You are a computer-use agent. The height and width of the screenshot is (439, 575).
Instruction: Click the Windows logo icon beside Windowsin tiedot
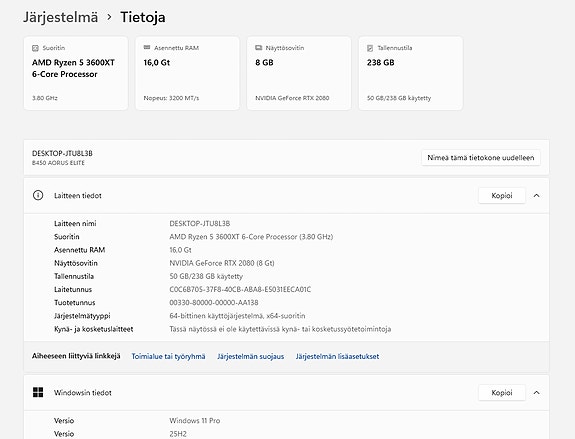coord(38,392)
